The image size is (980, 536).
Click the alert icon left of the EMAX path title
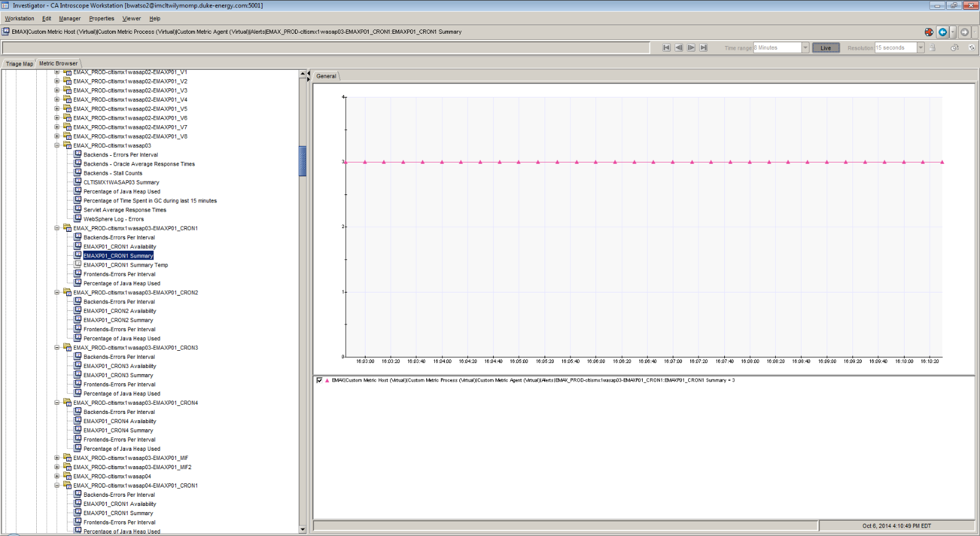click(x=6, y=31)
